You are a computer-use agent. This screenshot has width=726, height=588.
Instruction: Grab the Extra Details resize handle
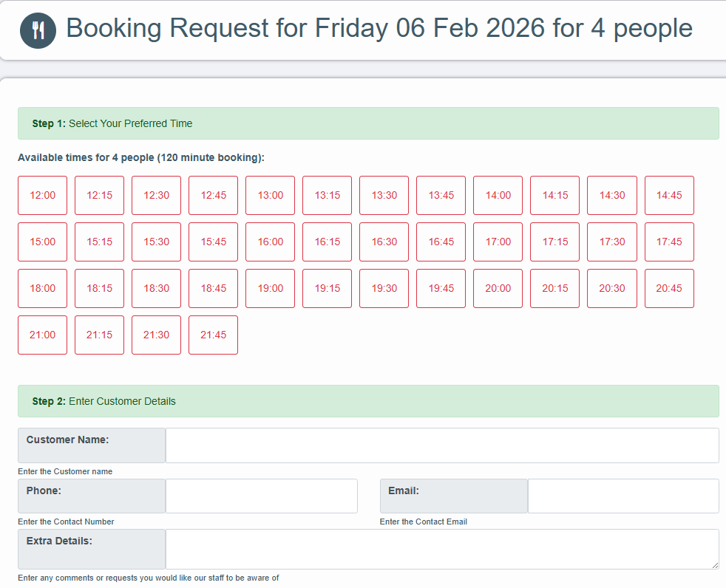(714, 565)
